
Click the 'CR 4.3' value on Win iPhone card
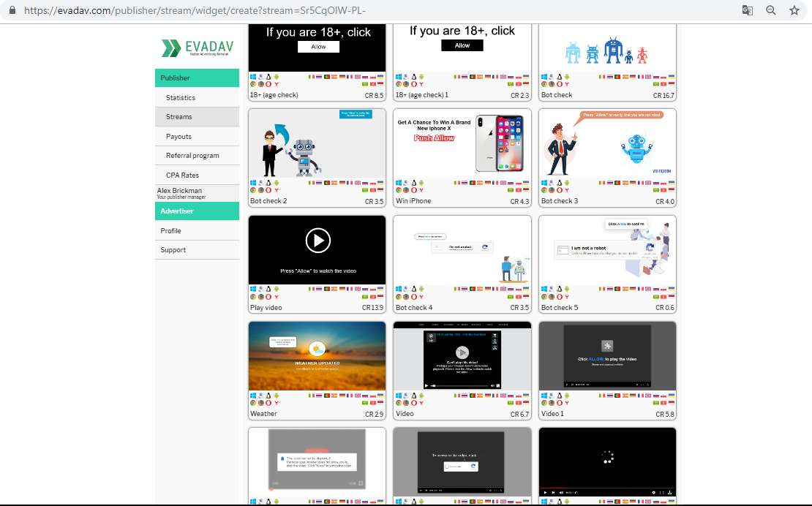pyautogui.click(x=519, y=202)
